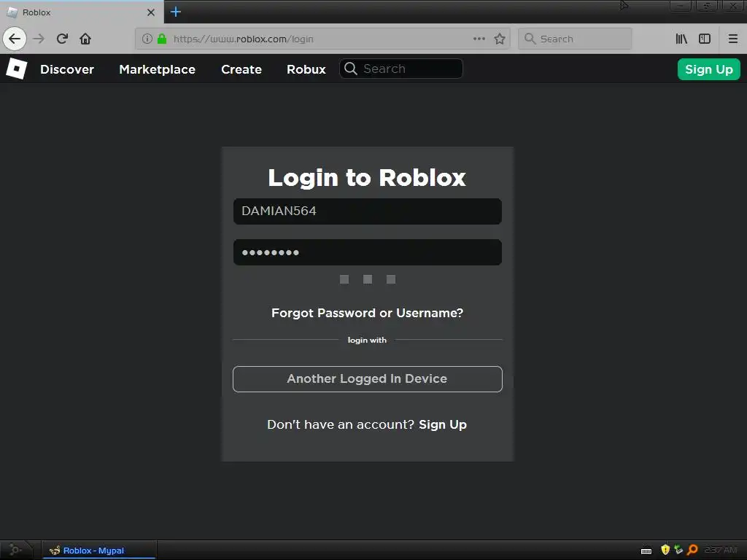The image size is (747, 560).
Task: Open page actions three-dot menu
Action: click(x=479, y=39)
